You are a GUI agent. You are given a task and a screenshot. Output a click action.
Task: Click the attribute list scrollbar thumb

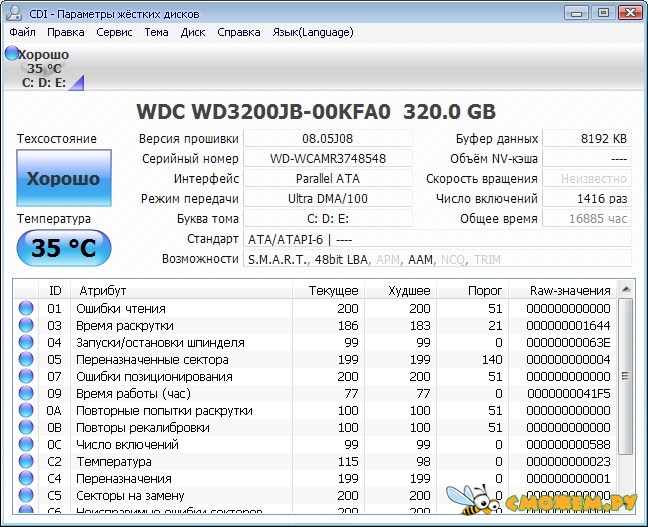click(x=626, y=377)
